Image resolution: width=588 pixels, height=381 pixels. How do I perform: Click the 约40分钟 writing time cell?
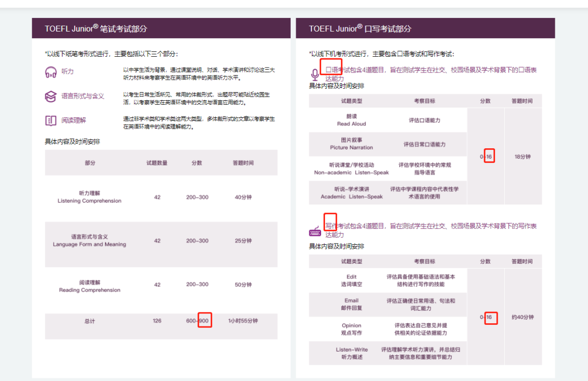tap(523, 317)
